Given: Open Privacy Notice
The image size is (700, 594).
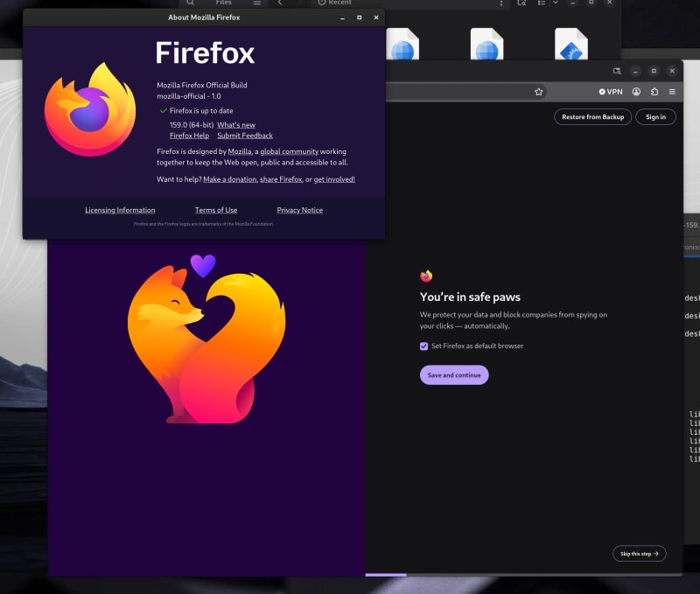Looking at the screenshot, I should pyautogui.click(x=299, y=210).
